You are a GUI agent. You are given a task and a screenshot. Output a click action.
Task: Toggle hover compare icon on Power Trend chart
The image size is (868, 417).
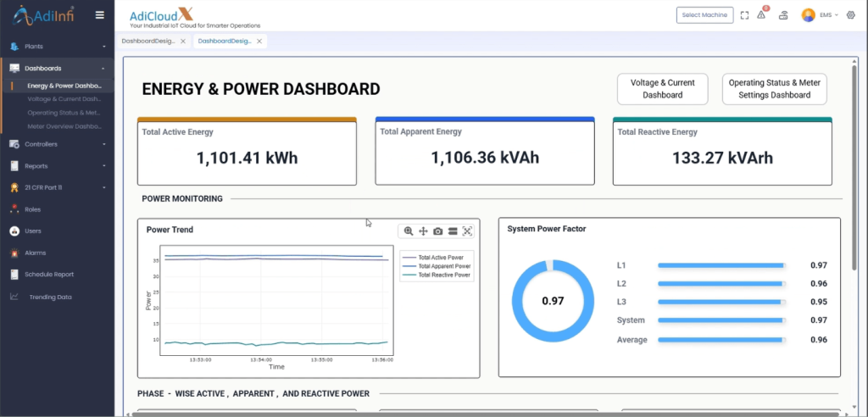453,231
